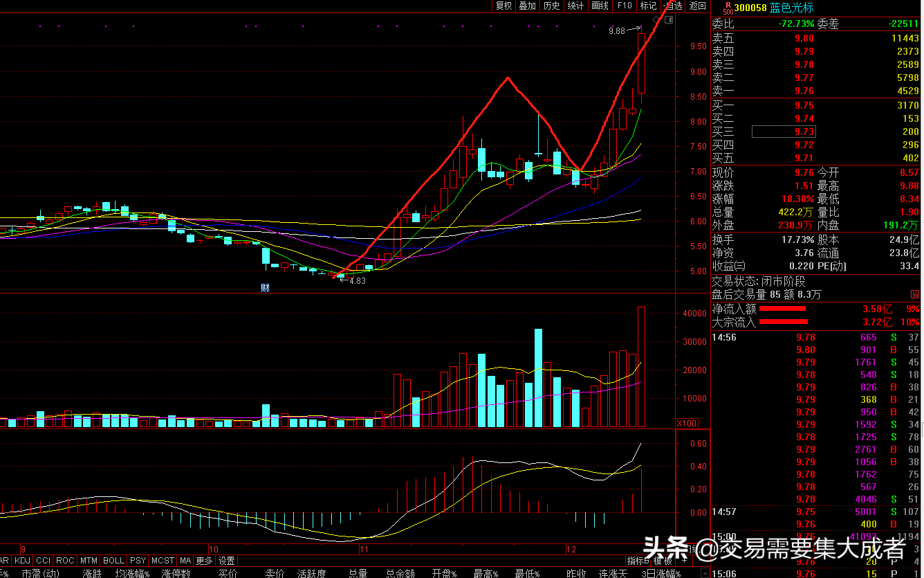The image size is (924, 578).
Task: Click the 返回 back button
Action: 698,6
